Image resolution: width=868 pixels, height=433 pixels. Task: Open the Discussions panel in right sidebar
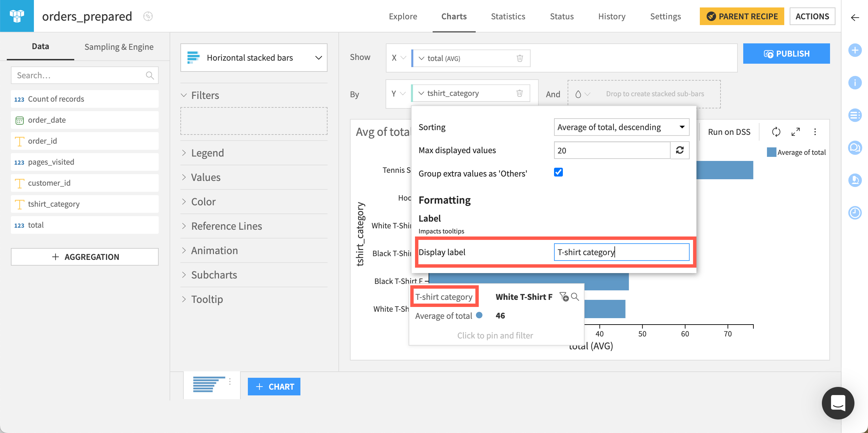[x=855, y=147]
